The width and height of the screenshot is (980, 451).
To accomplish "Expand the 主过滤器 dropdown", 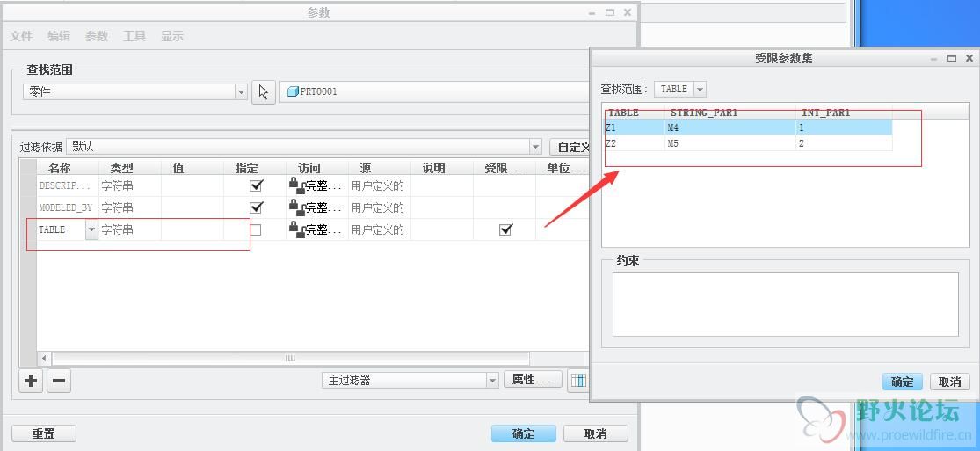I will pyautogui.click(x=492, y=380).
